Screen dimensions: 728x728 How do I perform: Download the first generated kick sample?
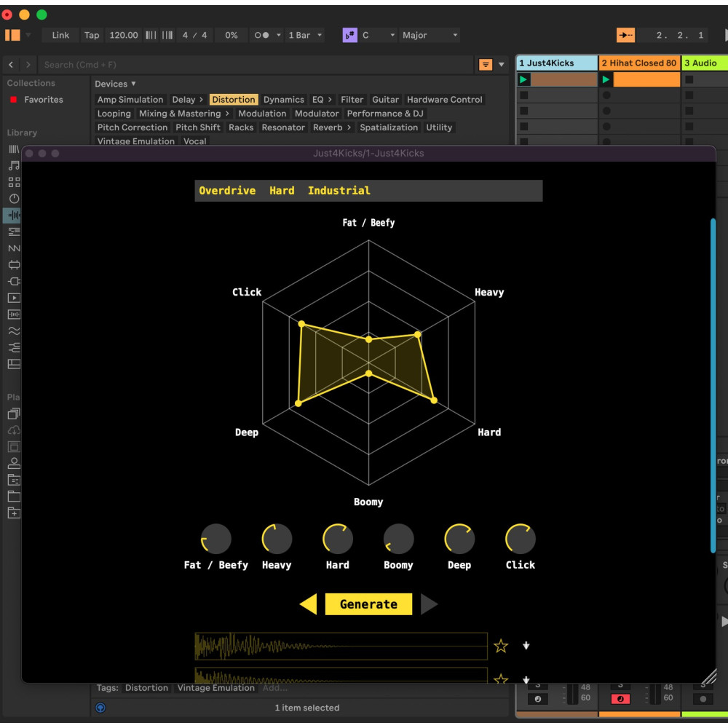[x=526, y=646]
